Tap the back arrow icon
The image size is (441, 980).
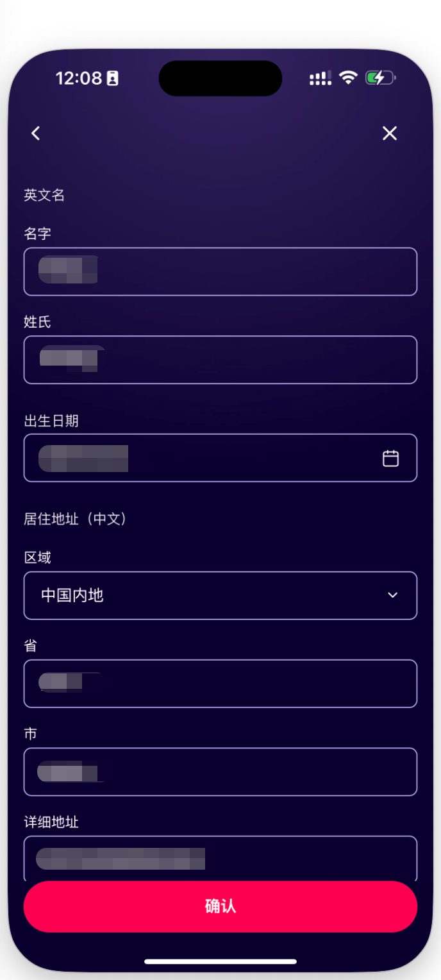click(x=36, y=133)
